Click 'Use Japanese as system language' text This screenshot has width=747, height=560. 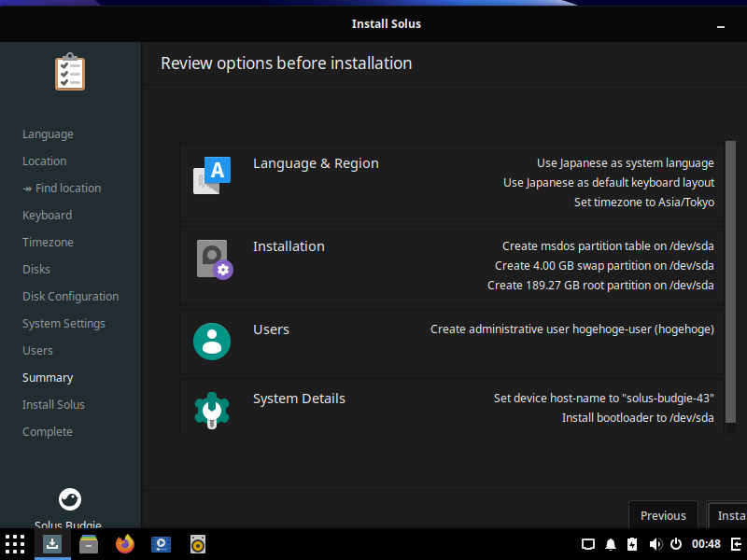pyautogui.click(x=626, y=163)
